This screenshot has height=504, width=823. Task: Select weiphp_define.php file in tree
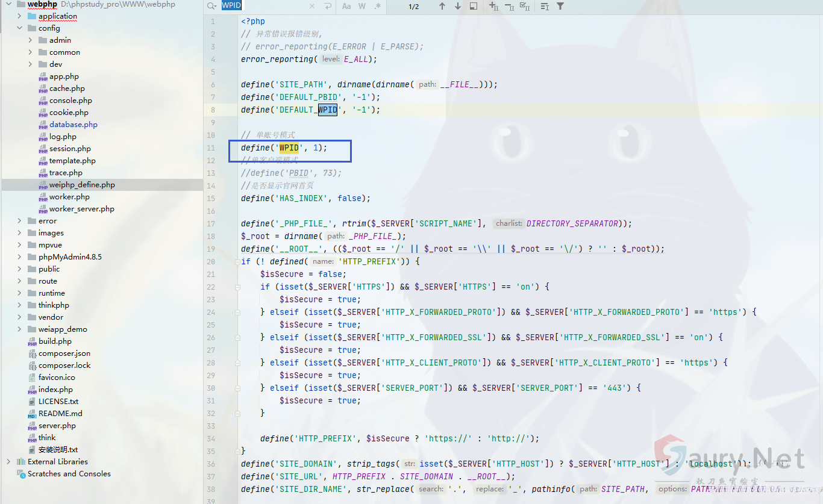tap(82, 185)
